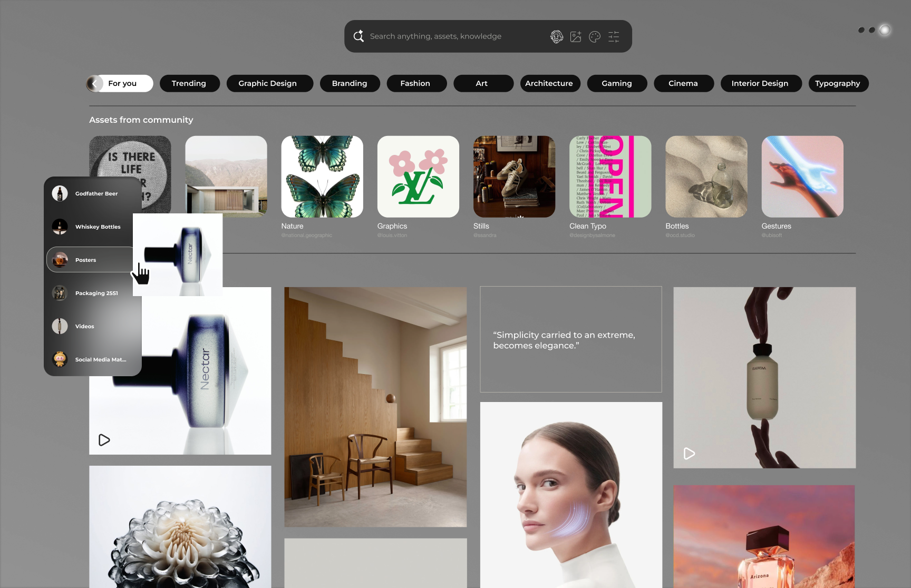Play the Nectar product video
Screen dimensions: 911x588
pyautogui.click(x=104, y=440)
